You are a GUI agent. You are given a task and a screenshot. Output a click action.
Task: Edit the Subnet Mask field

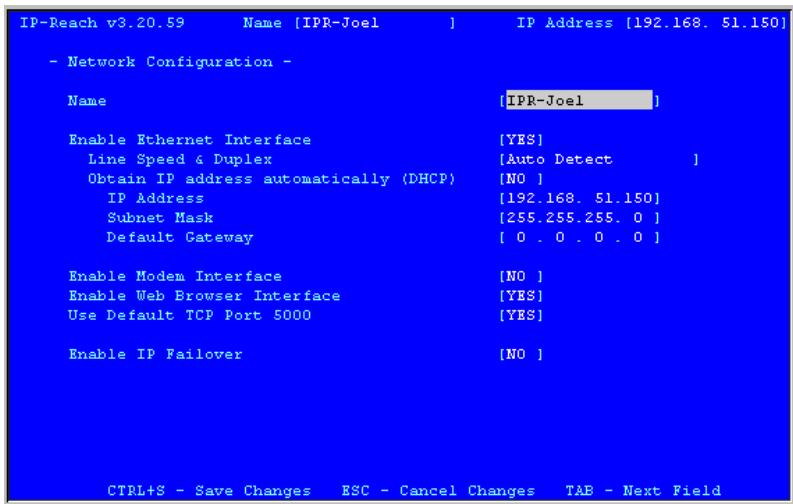point(580,218)
